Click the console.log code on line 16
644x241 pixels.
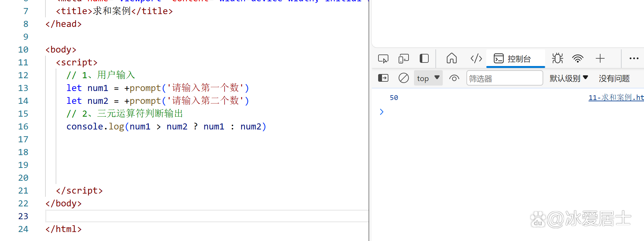[x=166, y=127]
